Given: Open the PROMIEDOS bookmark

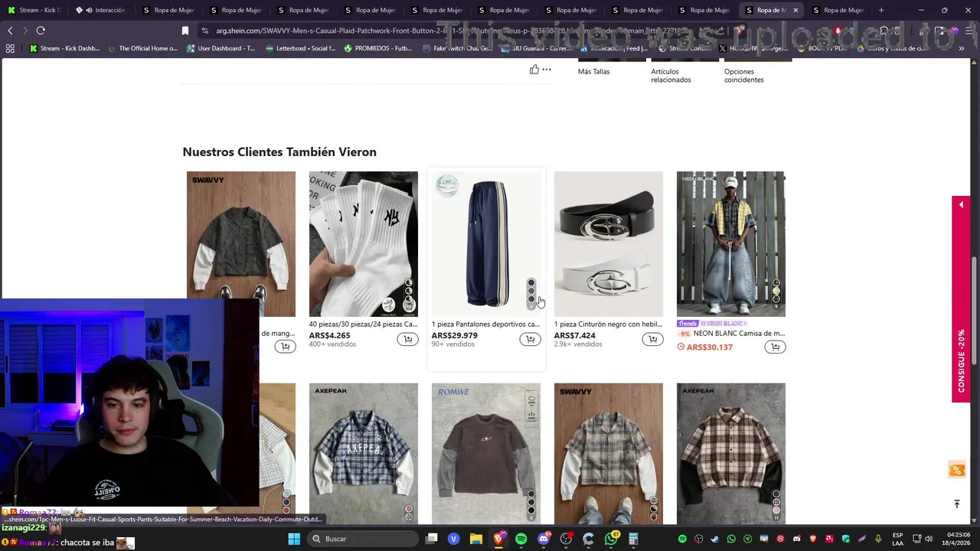Looking at the screenshot, I should [x=378, y=48].
